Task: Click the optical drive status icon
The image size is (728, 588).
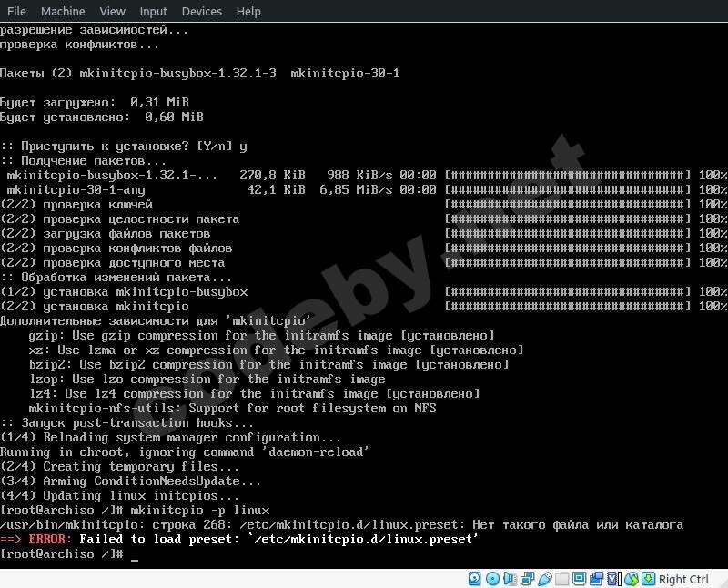Action: click(492, 579)
